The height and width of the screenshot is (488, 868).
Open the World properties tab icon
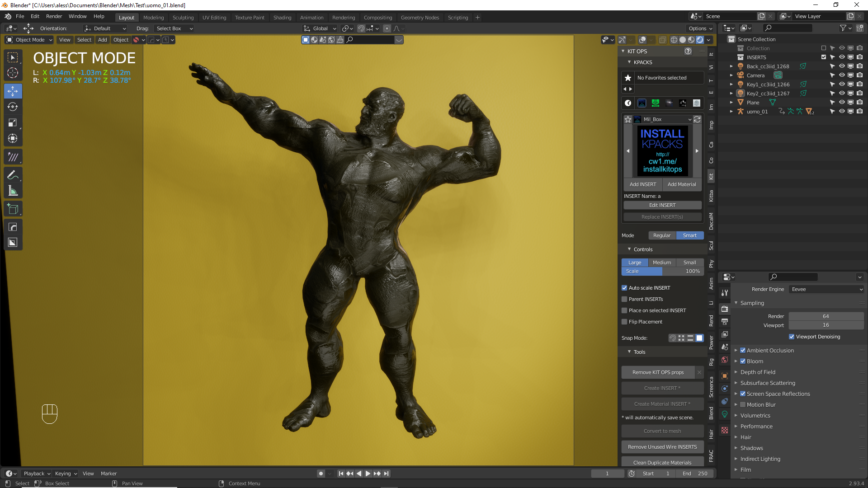click(725, 360)
